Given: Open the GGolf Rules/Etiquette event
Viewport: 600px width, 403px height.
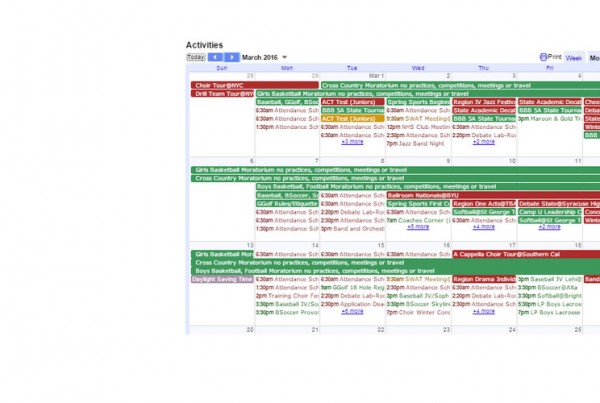Looking at the screenshot, I should 287,204.
